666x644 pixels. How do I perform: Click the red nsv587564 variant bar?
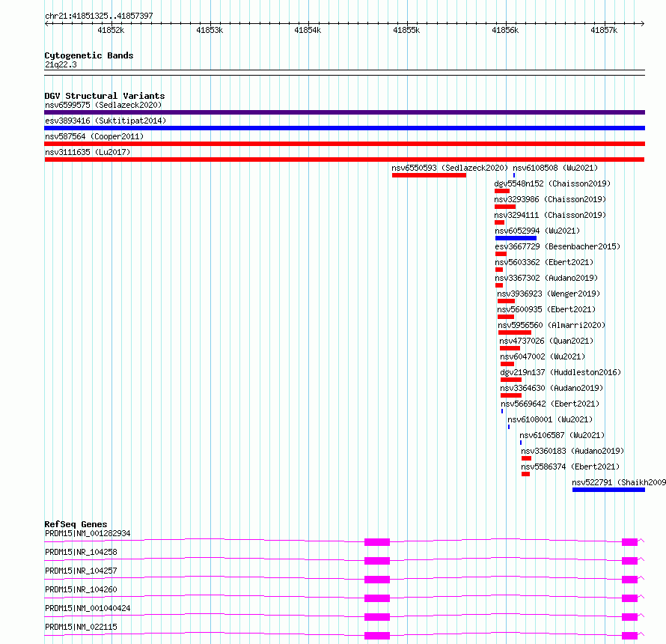[x=344, y=144]
